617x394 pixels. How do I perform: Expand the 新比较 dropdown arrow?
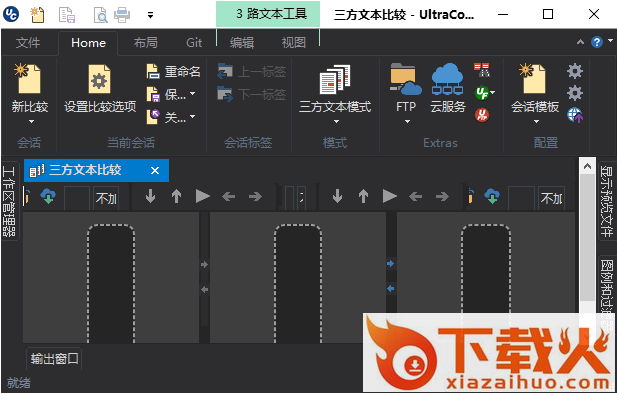(31, 122)
